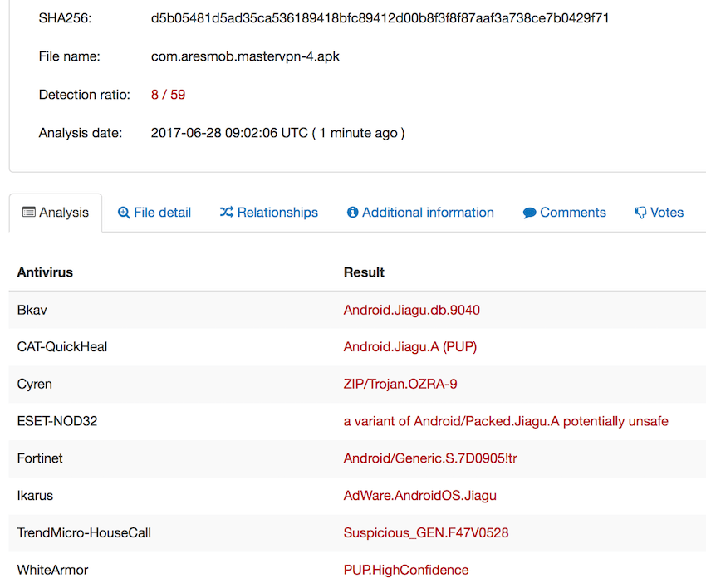The image size is (706, 588).
Task: Click the Detection ratio label
Action: point(84,95)
